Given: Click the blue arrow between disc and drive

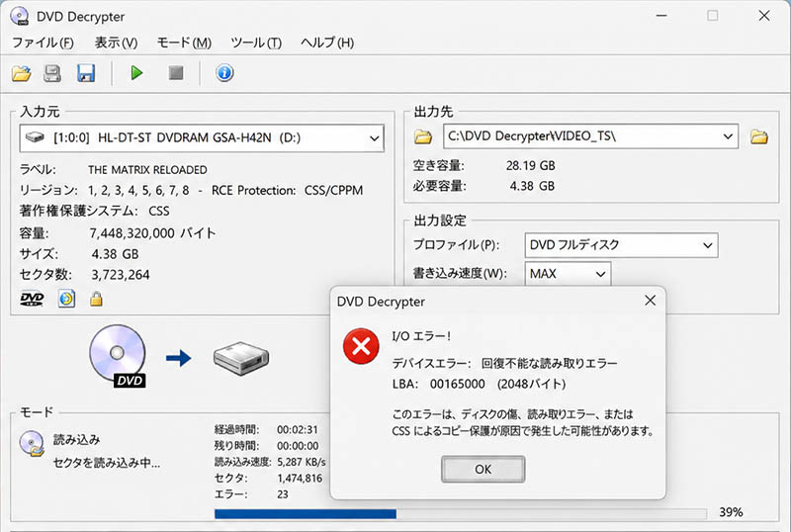Looking at the screenshot, I should (x=179, y=358).
